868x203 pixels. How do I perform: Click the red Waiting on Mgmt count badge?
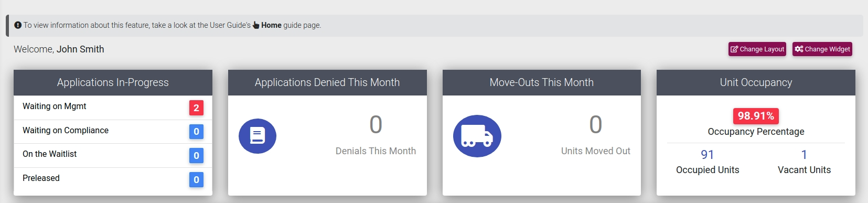[196, 108]
